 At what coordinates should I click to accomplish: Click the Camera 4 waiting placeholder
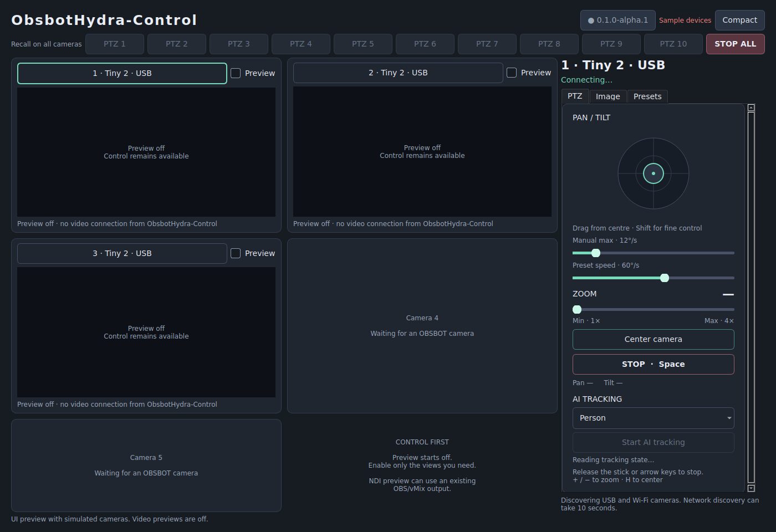pos(422,326)
